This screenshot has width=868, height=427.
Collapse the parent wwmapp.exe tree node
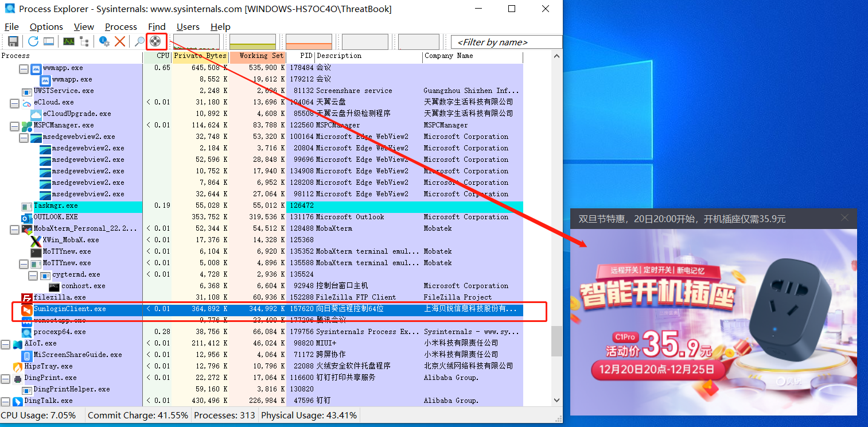(24, 68)
